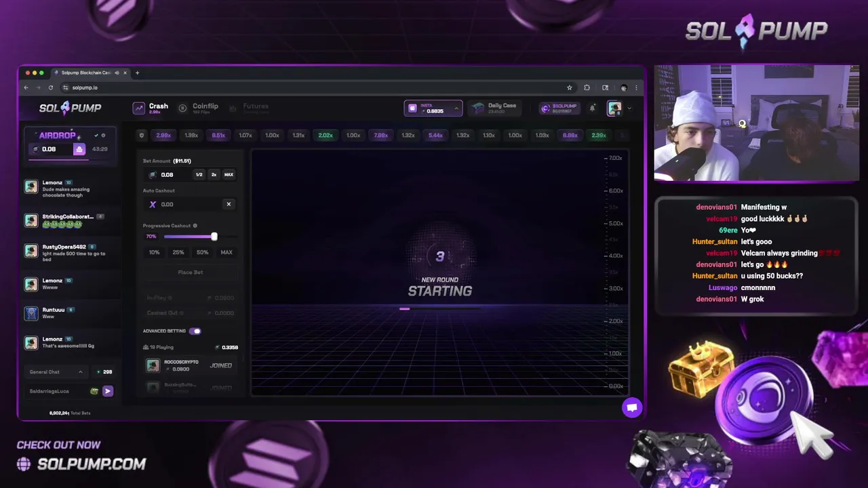Select the Futures tab
This screenshot has width=868, height=488.
[249, 108]
